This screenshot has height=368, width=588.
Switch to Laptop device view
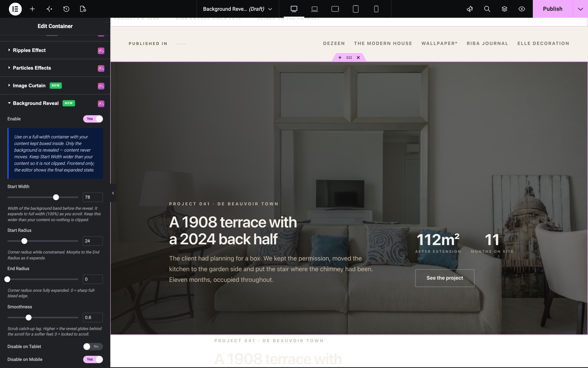click(315, 9)
